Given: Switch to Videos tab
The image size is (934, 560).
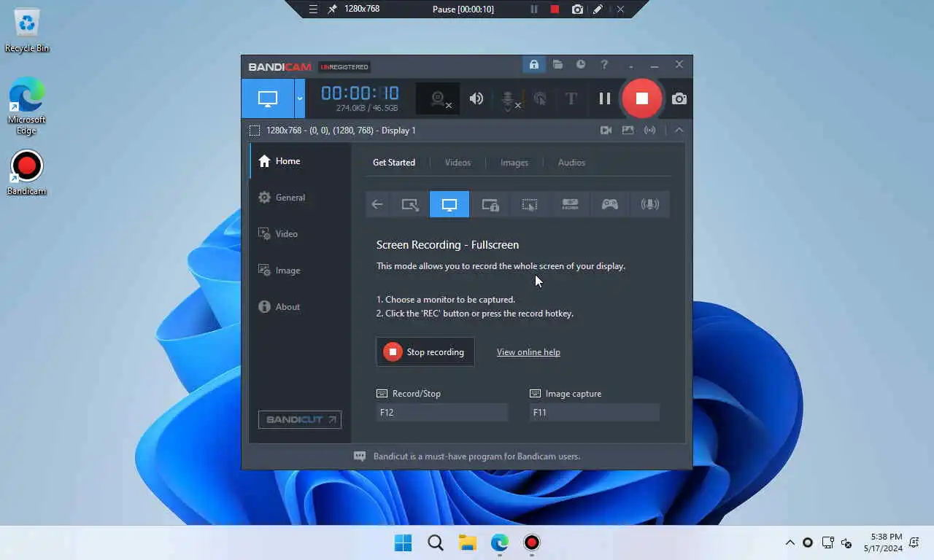Looking at the screenshot, I should click(x=458, y=163).
